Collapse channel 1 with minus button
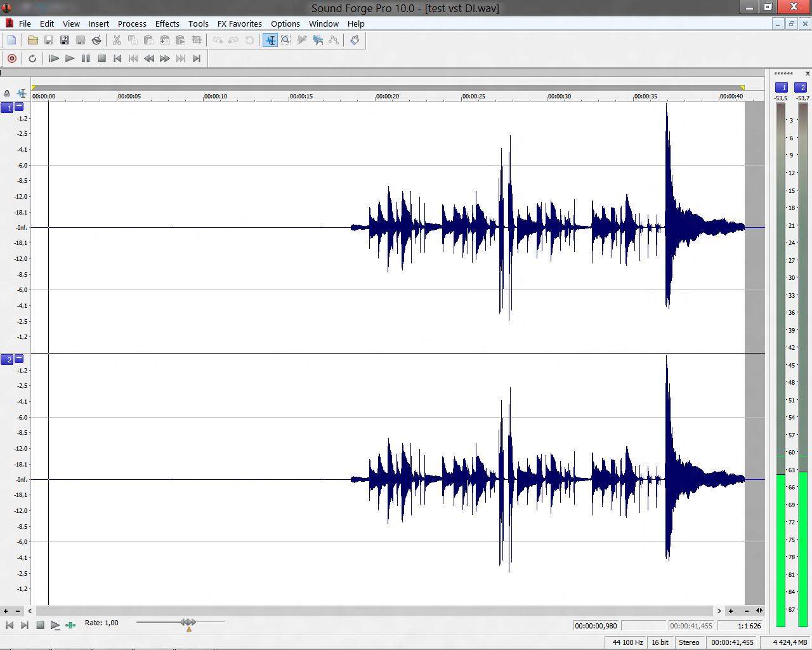812x650 pixels. tap(19, 107)
